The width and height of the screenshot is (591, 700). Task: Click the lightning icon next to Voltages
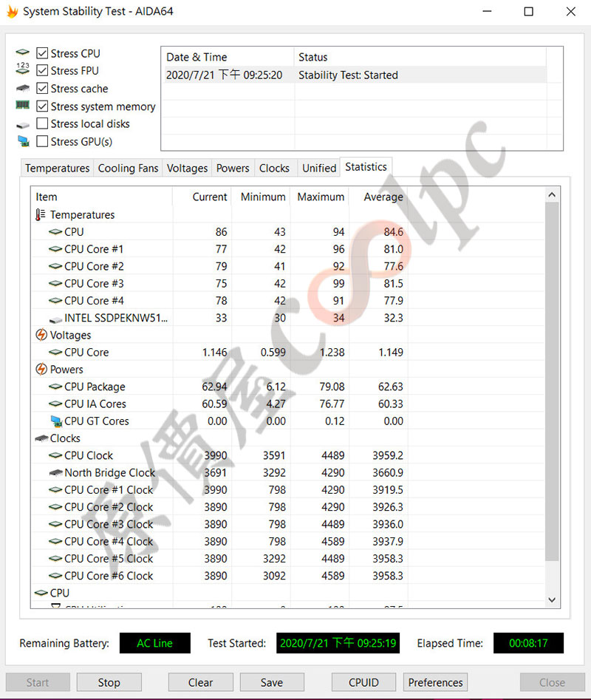click(41, 334)
